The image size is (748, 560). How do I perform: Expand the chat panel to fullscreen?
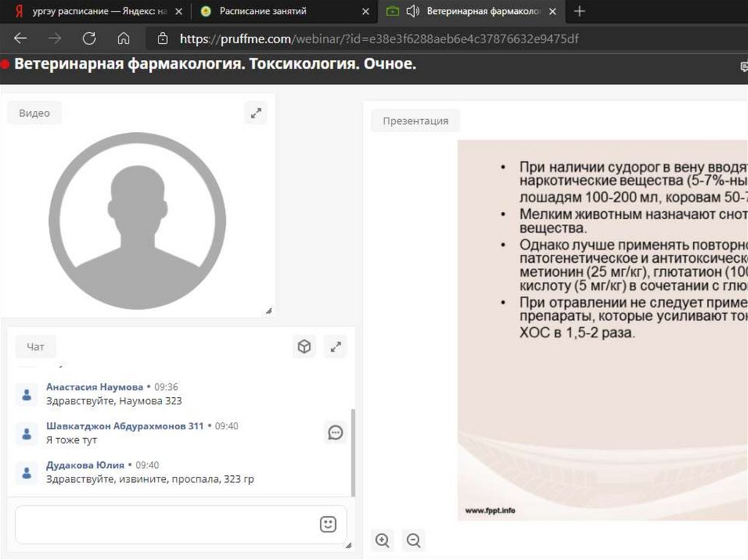335,347
